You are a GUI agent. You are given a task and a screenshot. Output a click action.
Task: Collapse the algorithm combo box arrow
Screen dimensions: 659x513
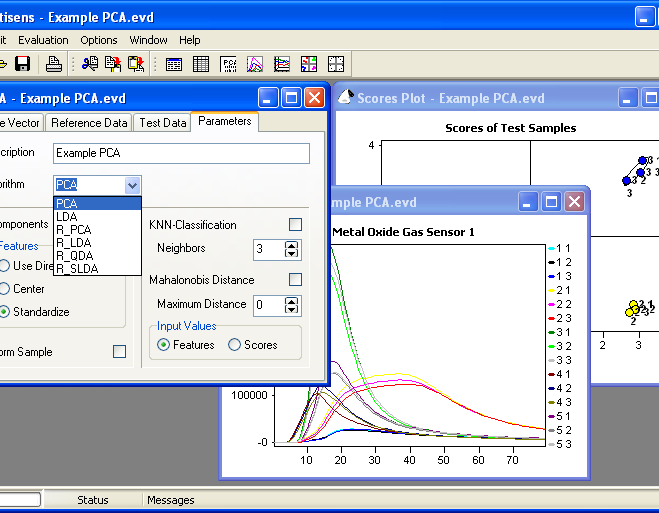point(132,185)
